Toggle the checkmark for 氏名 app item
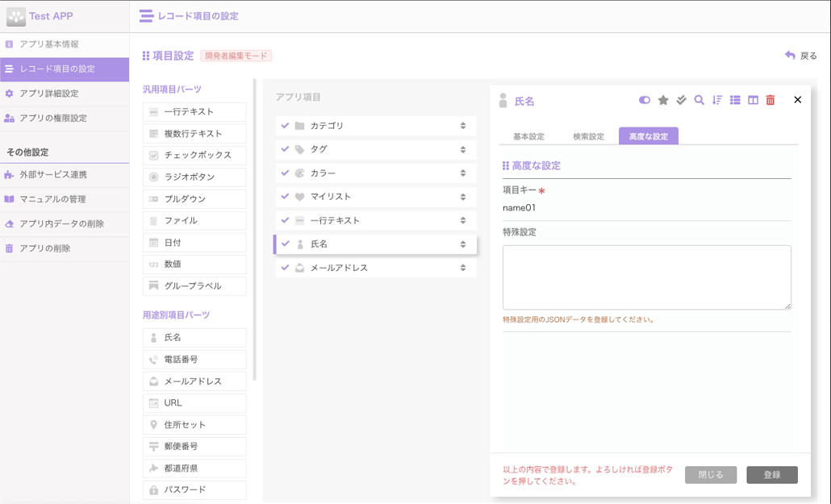The image size is (831, 504). pyautogui.click(x=286, y=244)
